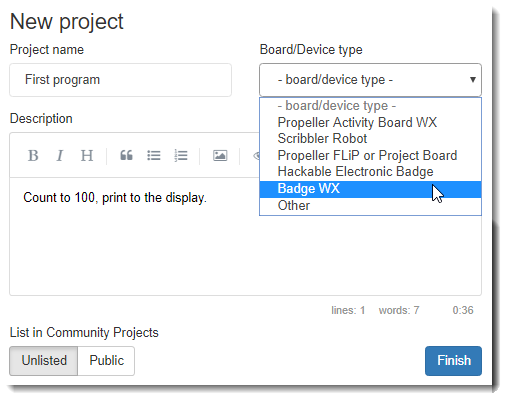Viewport: 507px width, 400px height.
Task: Choose Propeller Activity Board WX option
Action: click(x=370, y=122)
